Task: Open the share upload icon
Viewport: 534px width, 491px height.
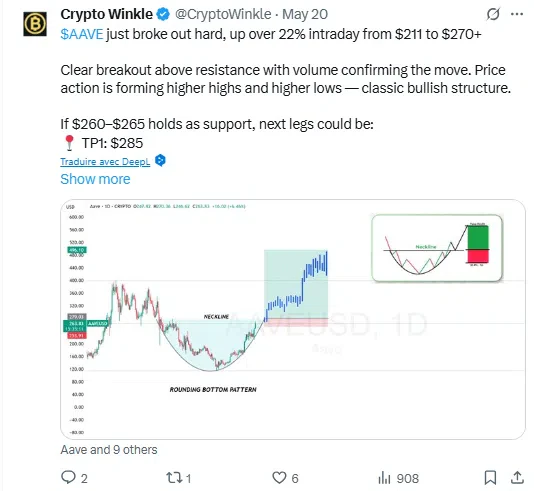Action: tap(517, 477)
